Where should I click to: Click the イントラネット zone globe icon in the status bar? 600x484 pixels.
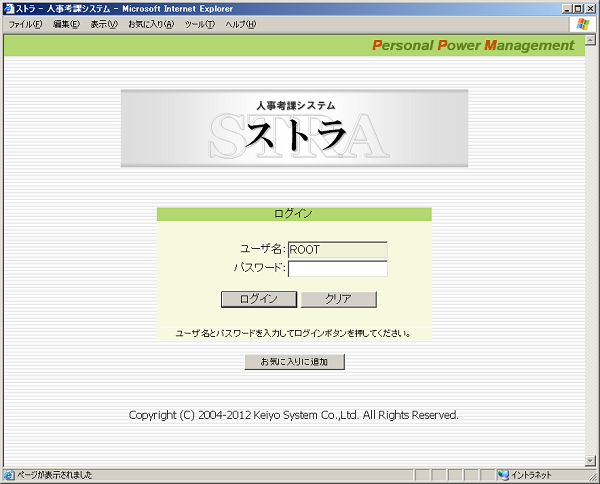pyautogui.click(x=504, y=475)
